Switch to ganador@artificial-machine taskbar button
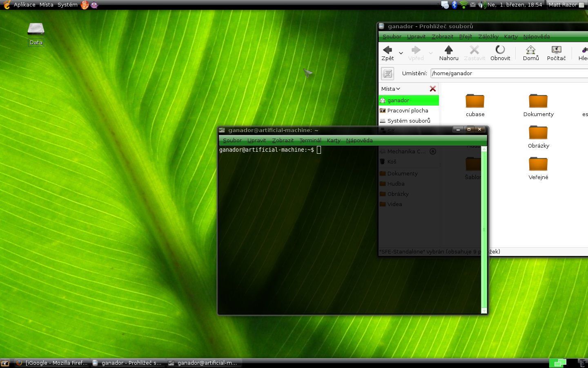Image resolution: width=588 pixels, height=368 pixels. [204, 363]
